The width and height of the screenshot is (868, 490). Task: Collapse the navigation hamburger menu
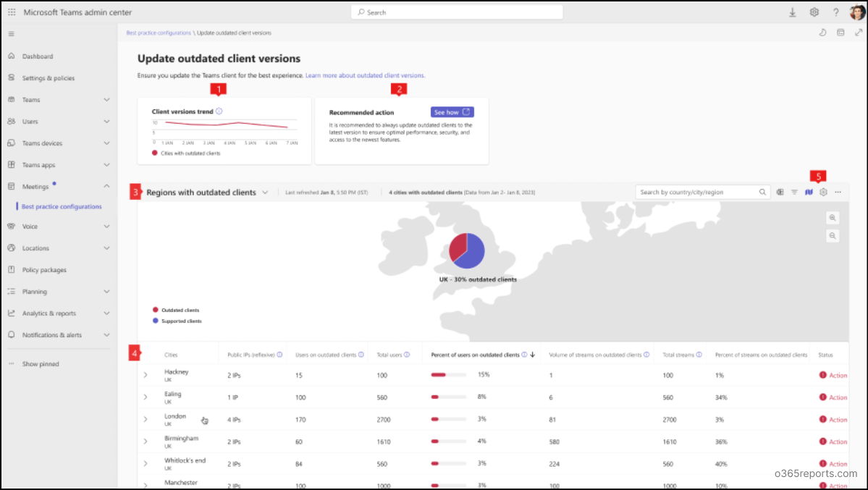(11, 34)
